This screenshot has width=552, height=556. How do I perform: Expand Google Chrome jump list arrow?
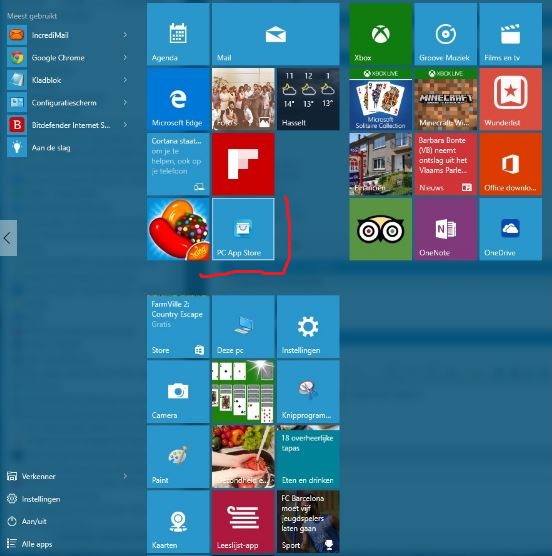pyautogui.click(x=125, y=57)
